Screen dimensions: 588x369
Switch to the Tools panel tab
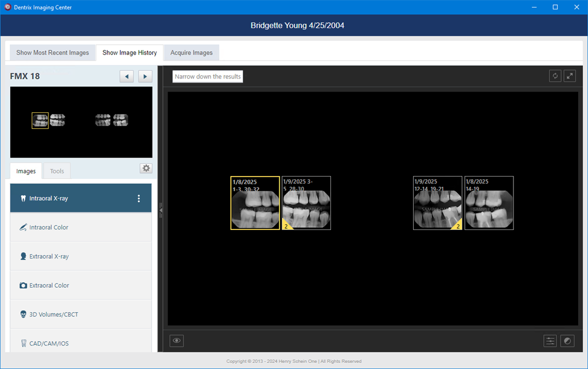click(x=57, y=171)
